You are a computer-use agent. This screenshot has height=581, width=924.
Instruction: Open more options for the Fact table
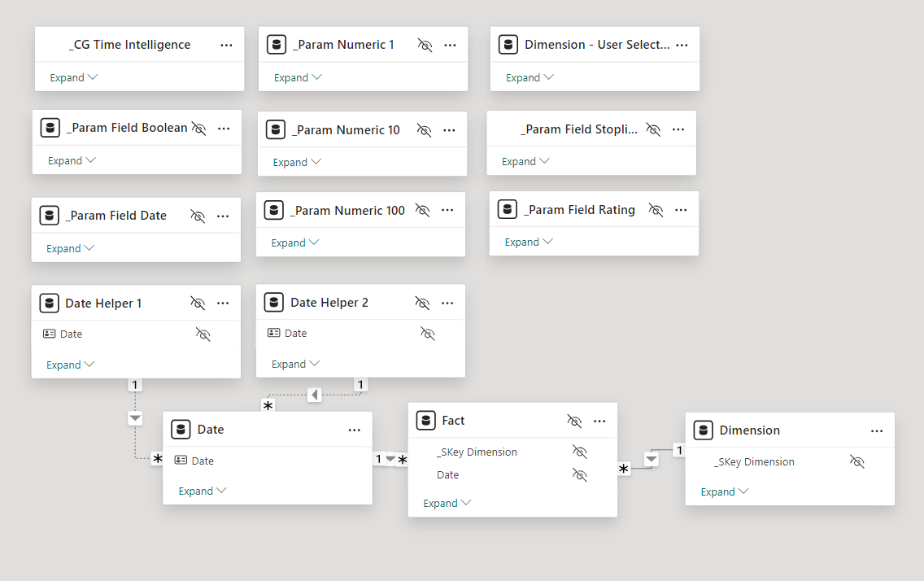599,422
